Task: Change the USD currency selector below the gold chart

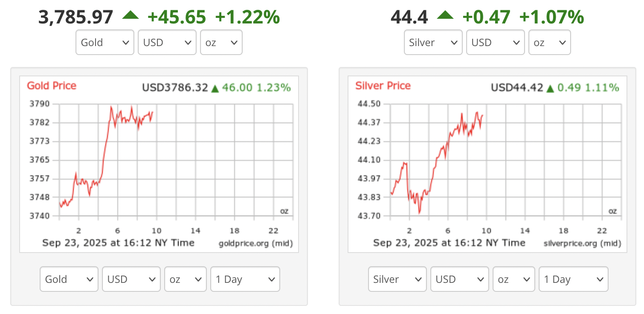Action: (131, 279)
